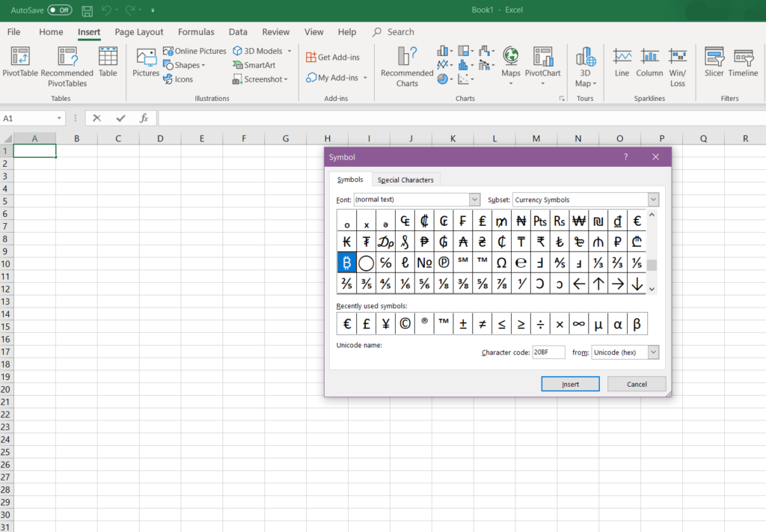Click the PivotTable icon
This screenshot has height=532, width=766.
(21, 58)
